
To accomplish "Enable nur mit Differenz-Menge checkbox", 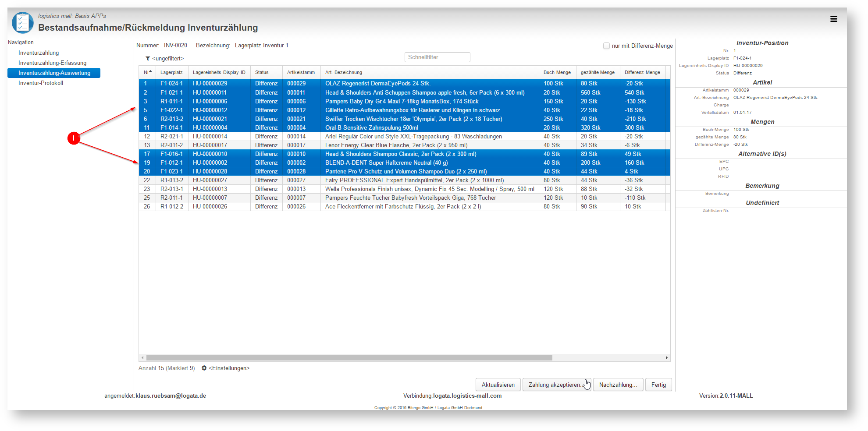I will pyautogui.click(x=606, y=46).
